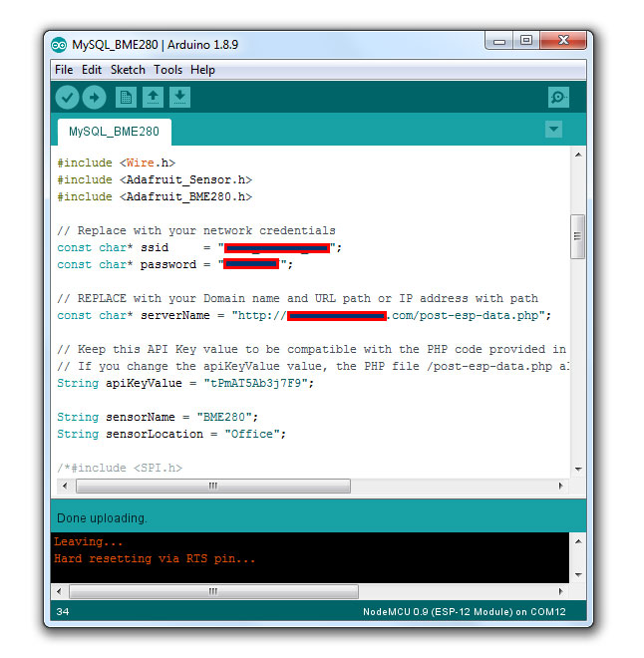
Task: Click the editor scroll right arrow
Action: pyautogui.click(x=561, y=486)
